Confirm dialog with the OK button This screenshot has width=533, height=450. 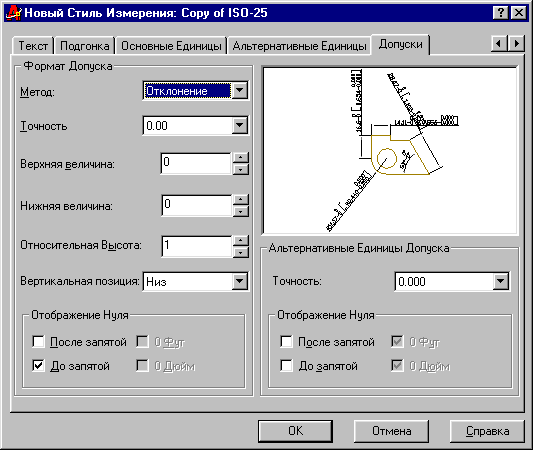pyautogui.click(x=295, y=431)
